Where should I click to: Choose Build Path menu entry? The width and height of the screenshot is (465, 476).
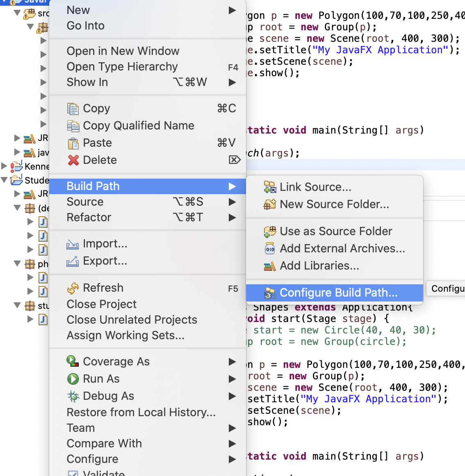click(x=147, y=186)
